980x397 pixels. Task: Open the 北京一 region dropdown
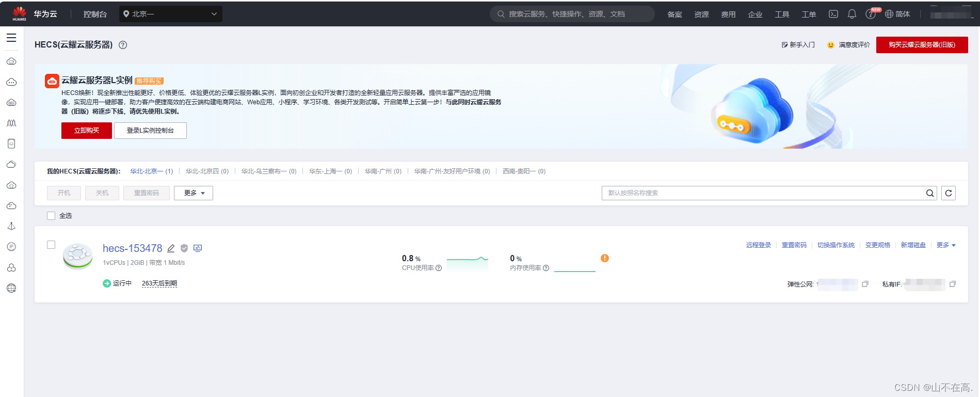[x=171, y=14]
